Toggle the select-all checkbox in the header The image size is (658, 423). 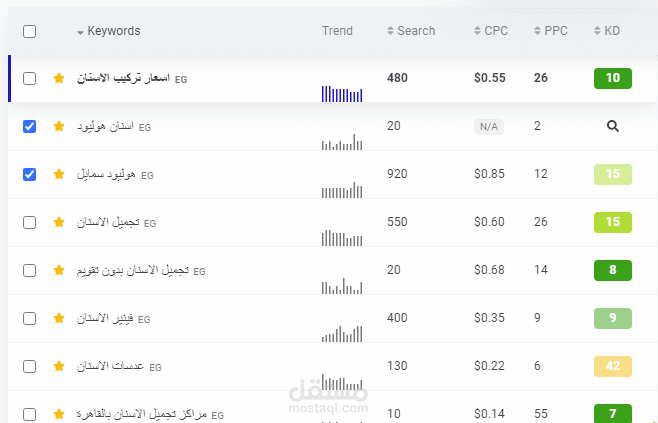[x=29, y=31]
